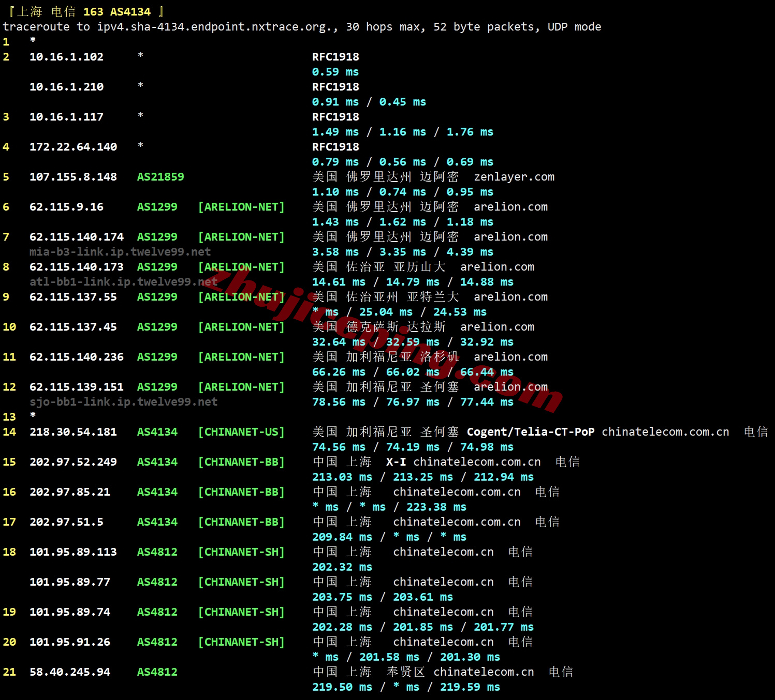
Task: Select IP address 107.155.8.148
Action: click(73, 177)
